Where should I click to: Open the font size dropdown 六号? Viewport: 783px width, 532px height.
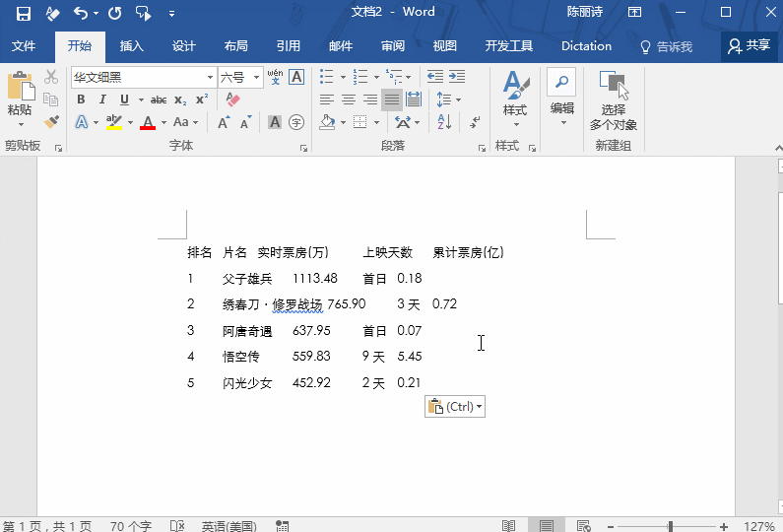click(257, 78)
